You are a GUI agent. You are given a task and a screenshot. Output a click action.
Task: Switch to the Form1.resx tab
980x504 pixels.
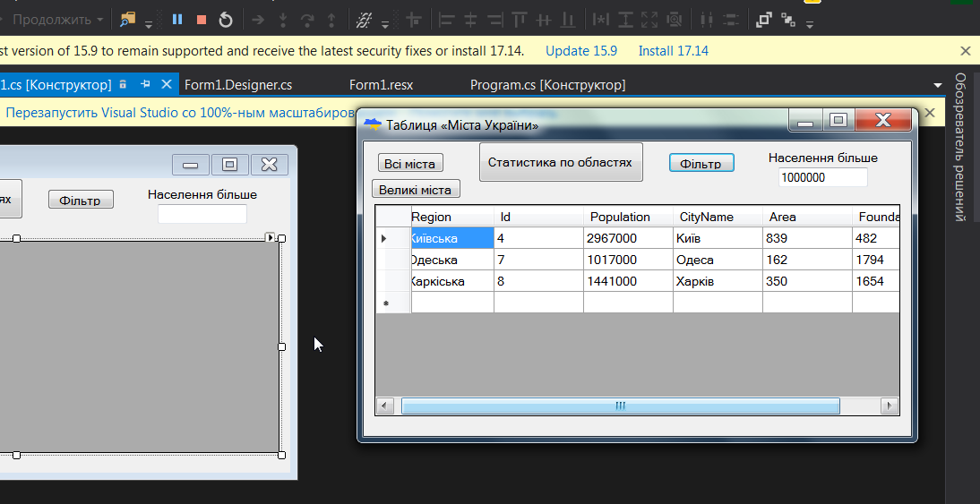(x=382, y=85)
